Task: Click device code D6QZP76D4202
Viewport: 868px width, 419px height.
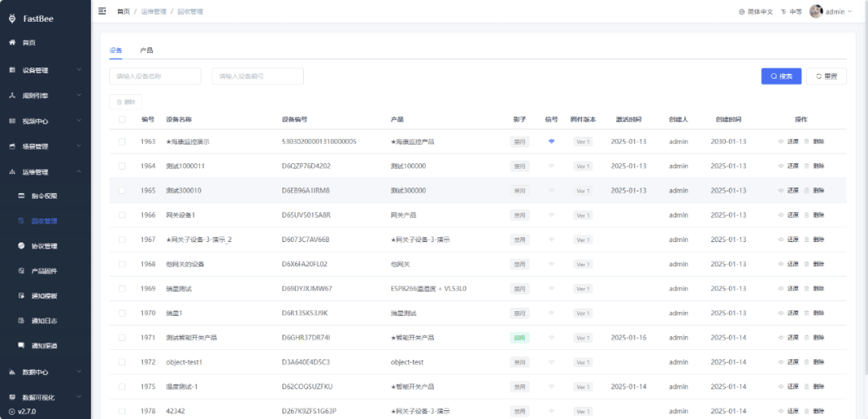Action: click(x=306, y=166)
